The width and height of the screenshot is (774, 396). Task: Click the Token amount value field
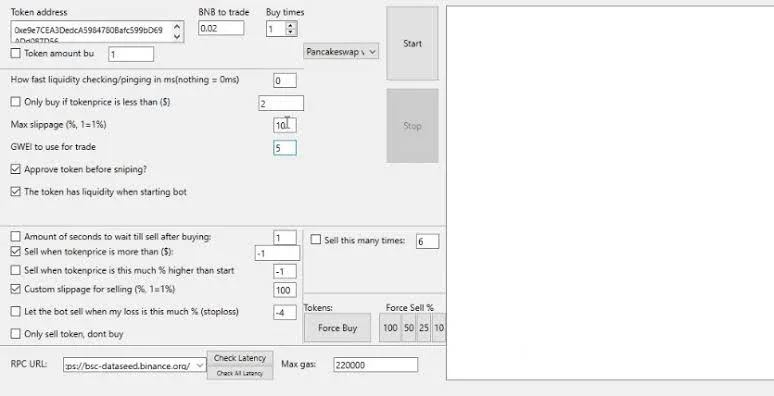(x=131, y=54)
